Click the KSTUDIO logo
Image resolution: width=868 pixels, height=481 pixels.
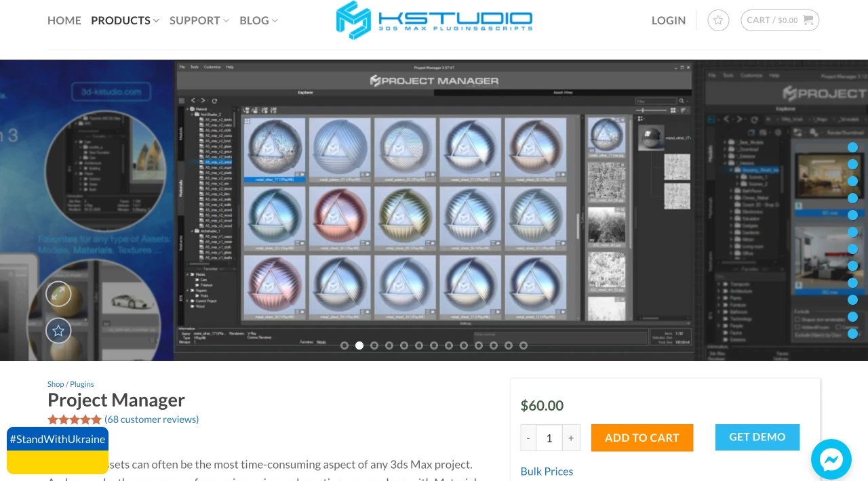pos(434,20)
